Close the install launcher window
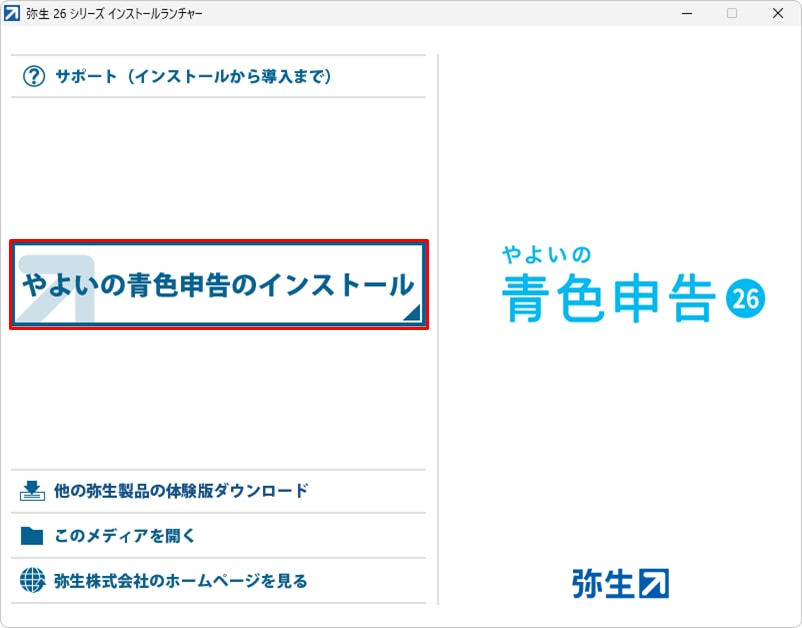 777,13
